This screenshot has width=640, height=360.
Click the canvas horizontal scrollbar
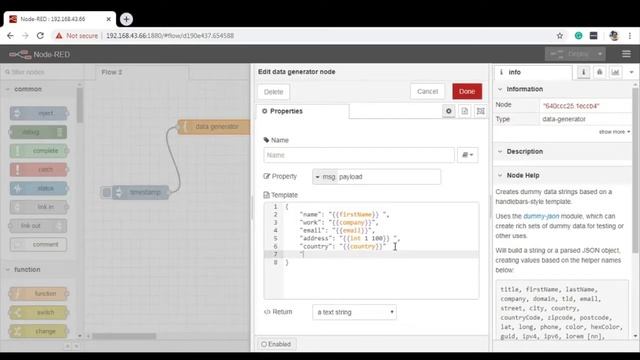pos(124,336)
